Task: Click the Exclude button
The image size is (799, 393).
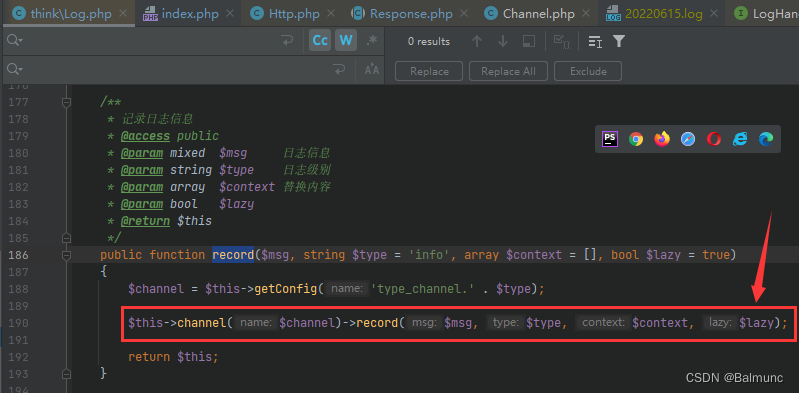Action: 588,71
